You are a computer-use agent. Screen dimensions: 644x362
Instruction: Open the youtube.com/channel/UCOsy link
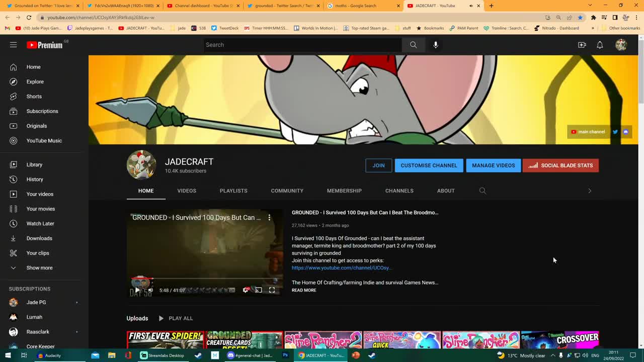(342, 267)
